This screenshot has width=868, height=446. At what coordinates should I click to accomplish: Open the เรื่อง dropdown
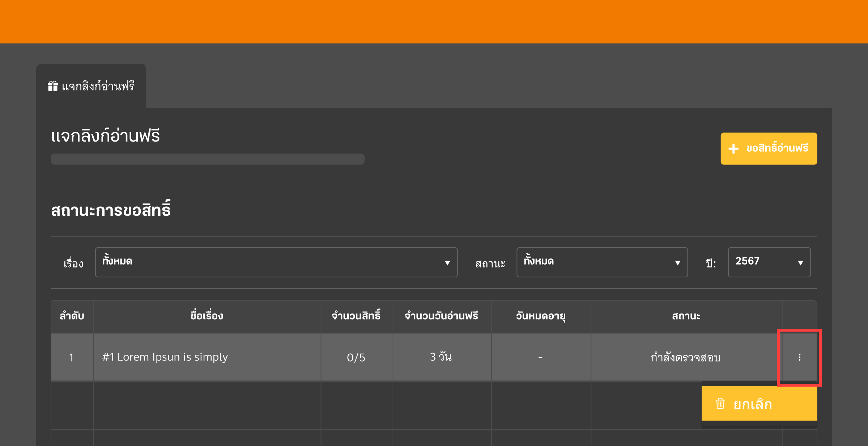[276, 262]
